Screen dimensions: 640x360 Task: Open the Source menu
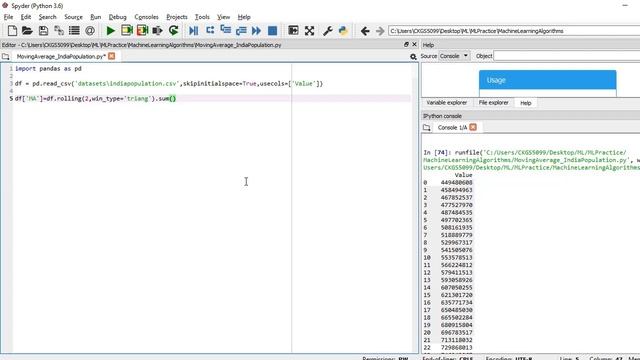[73, 17]
